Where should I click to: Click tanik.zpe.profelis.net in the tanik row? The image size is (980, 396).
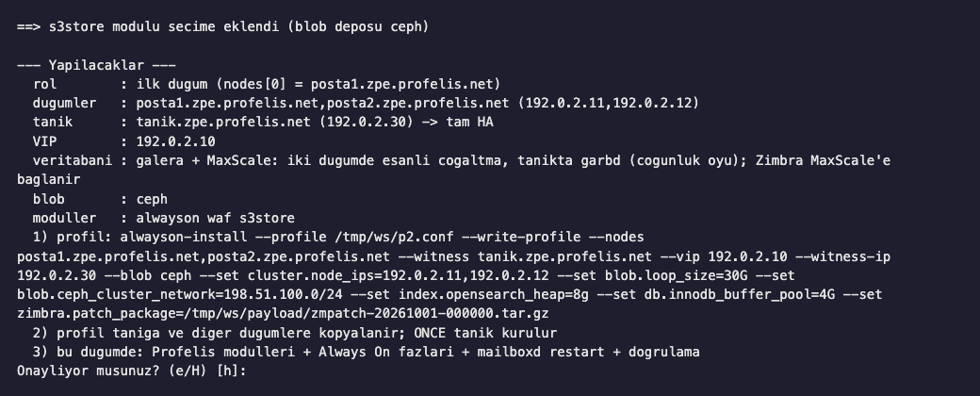tap(223, 122)
